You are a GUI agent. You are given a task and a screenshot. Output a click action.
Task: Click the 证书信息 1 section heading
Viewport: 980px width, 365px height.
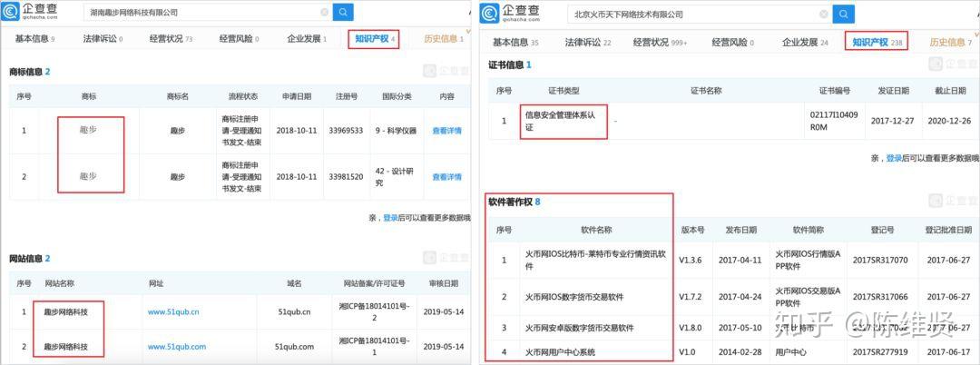[x=510, y=65]
